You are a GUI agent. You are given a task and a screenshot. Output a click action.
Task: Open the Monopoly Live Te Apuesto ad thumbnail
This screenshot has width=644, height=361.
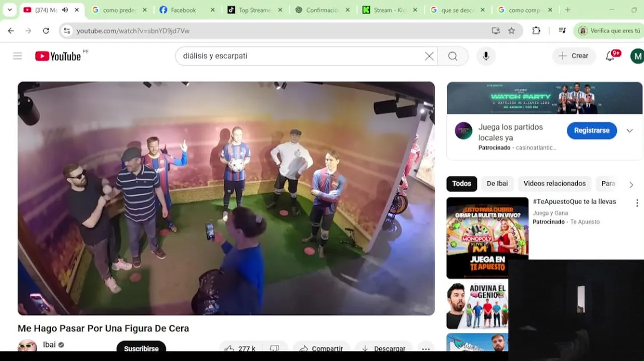[487, 238]
